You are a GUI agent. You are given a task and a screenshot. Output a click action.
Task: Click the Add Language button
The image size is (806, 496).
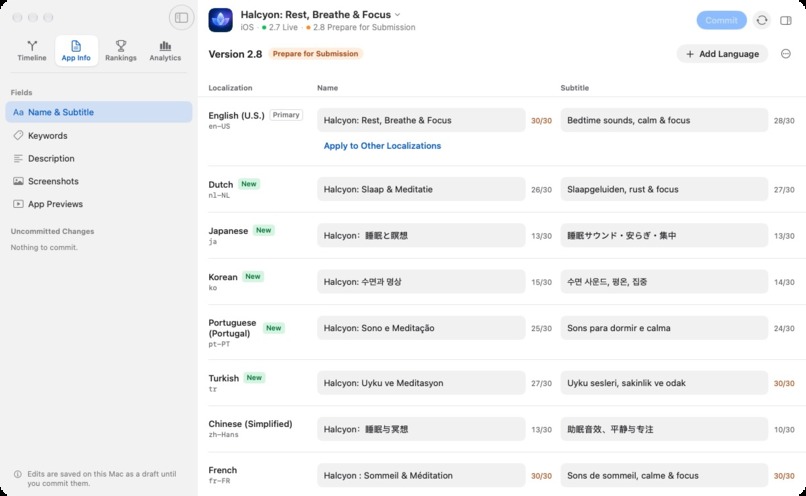coord(722,54)
